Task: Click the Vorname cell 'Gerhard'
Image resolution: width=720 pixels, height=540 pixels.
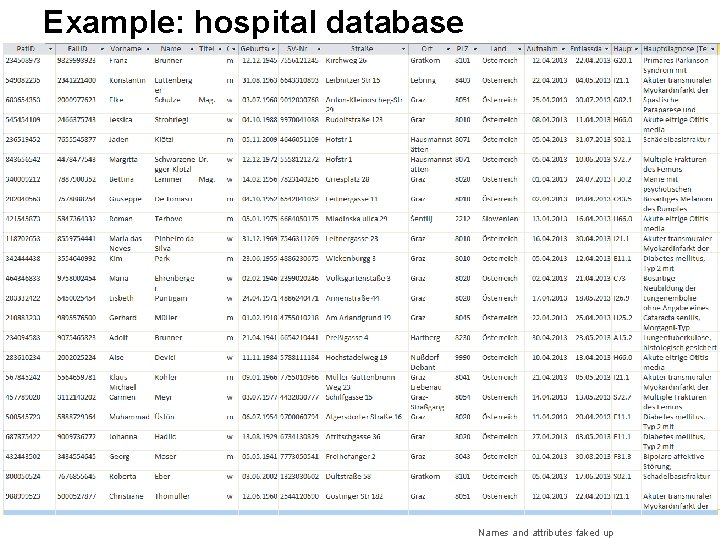Action: (x=123, y=318)
